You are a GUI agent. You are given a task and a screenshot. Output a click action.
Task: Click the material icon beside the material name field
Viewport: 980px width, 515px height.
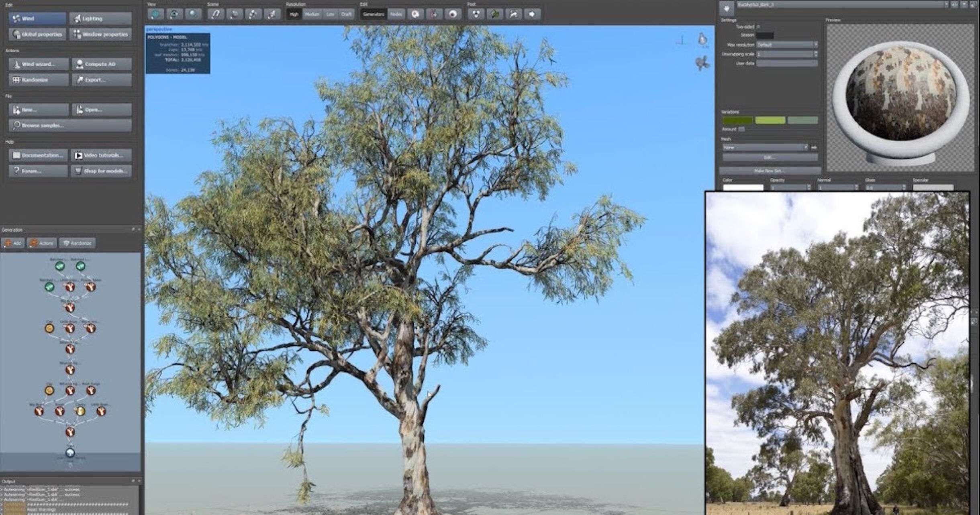(727, 8)
